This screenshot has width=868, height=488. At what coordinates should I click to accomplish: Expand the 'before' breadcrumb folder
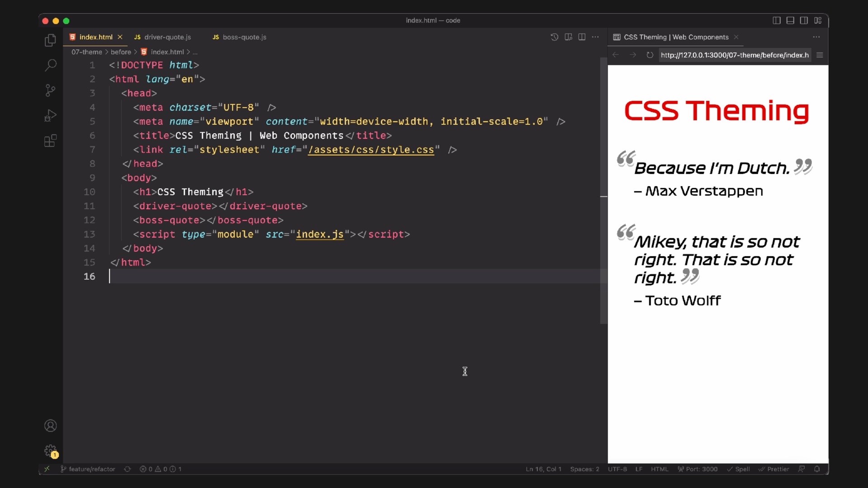121,52
